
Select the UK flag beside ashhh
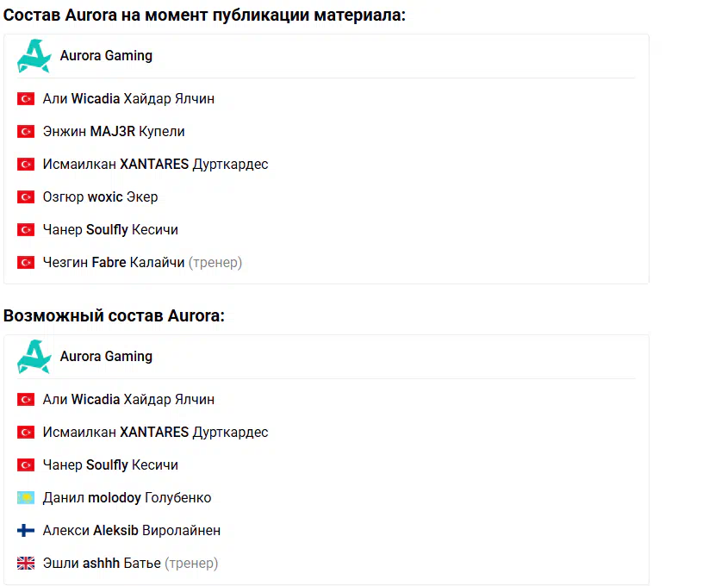26,564
